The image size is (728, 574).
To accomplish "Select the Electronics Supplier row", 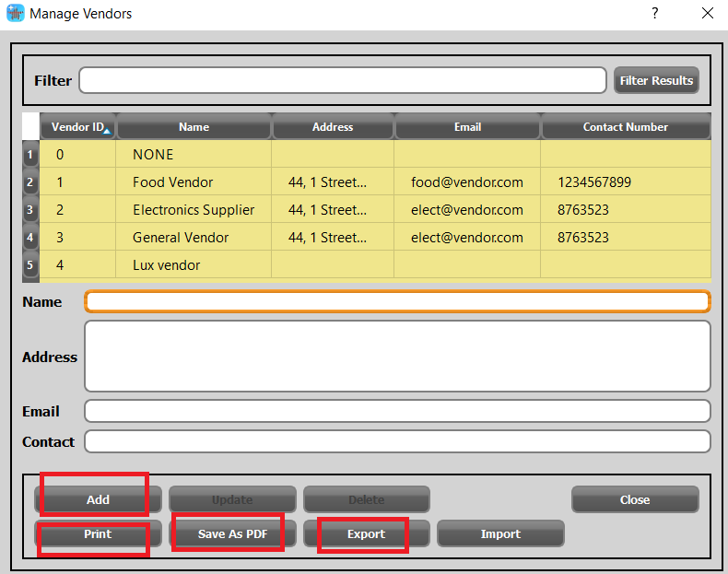I will pyautogui.click(x=194, y=210).
